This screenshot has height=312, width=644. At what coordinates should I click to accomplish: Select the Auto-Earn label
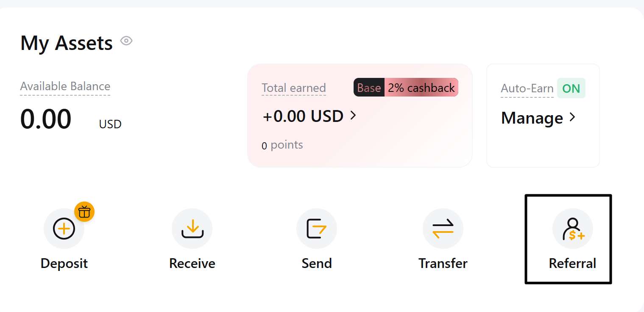point(527,88)
